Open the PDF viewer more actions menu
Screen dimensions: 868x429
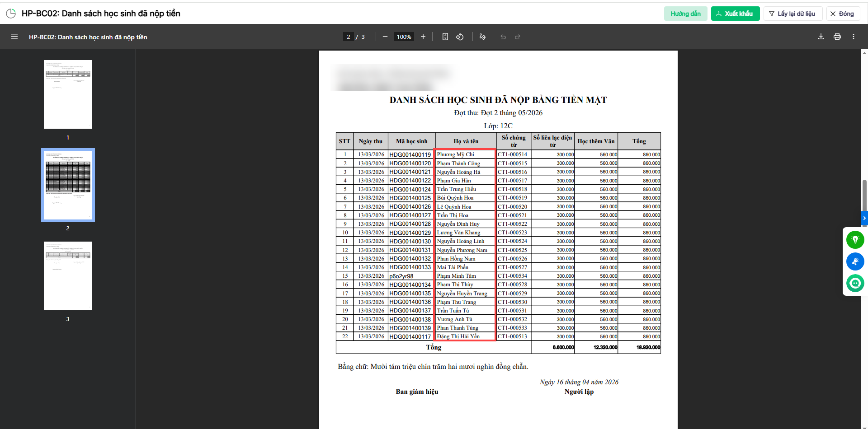[x=854, y=37]
